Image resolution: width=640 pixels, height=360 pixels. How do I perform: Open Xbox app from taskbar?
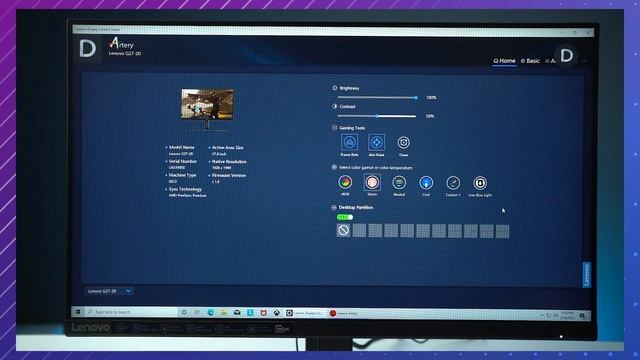point(276,313)
